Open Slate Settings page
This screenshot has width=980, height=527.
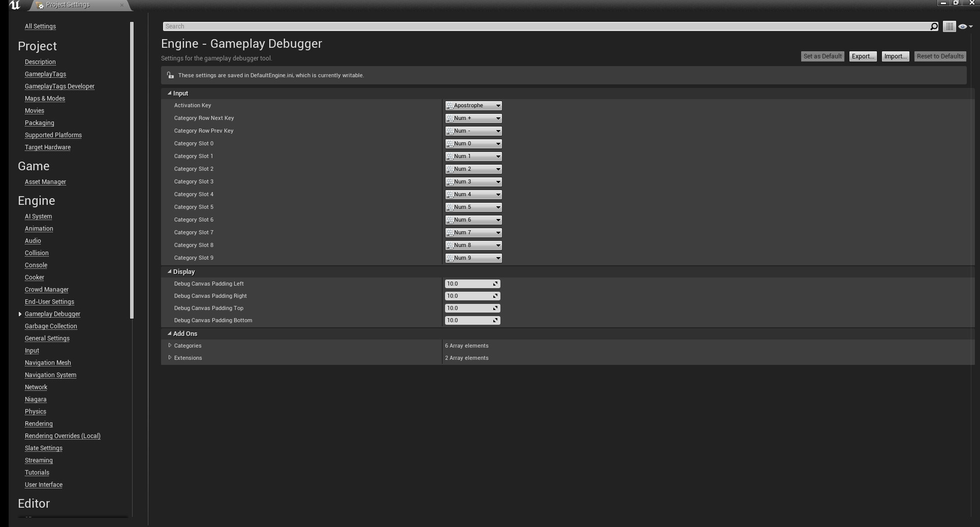tap(44, 448)
